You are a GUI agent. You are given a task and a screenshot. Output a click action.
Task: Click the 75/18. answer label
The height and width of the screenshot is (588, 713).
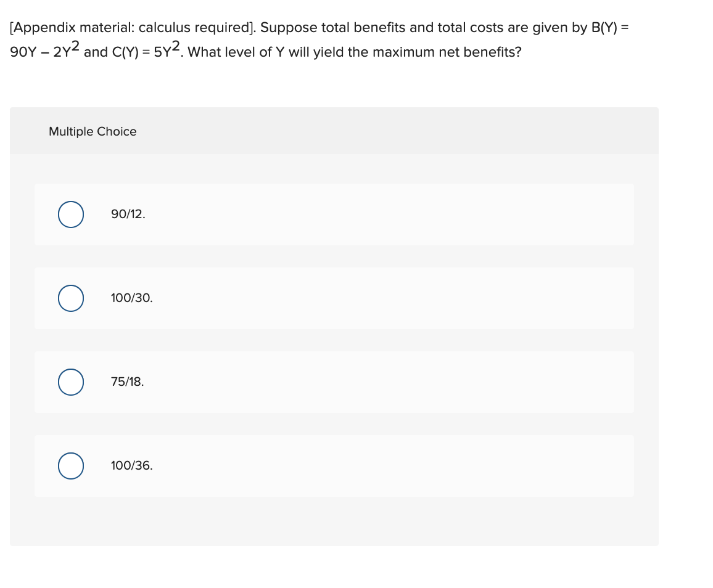128,382
